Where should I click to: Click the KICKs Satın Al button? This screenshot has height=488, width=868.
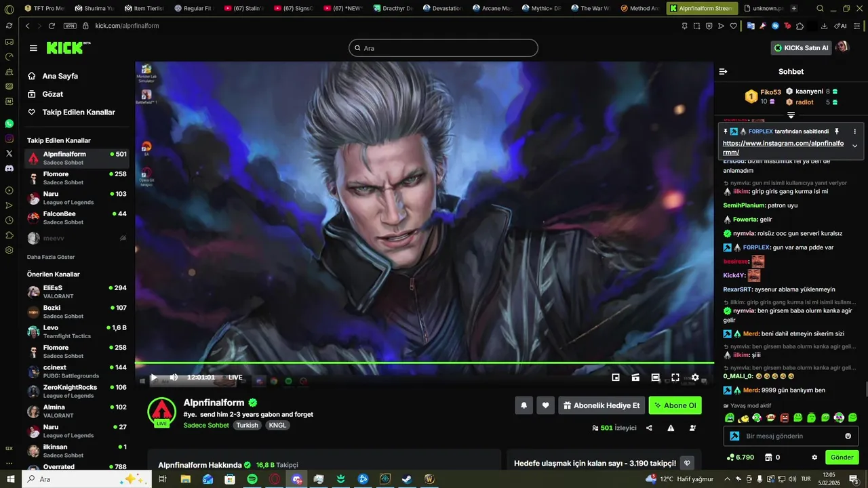[802, 48]
